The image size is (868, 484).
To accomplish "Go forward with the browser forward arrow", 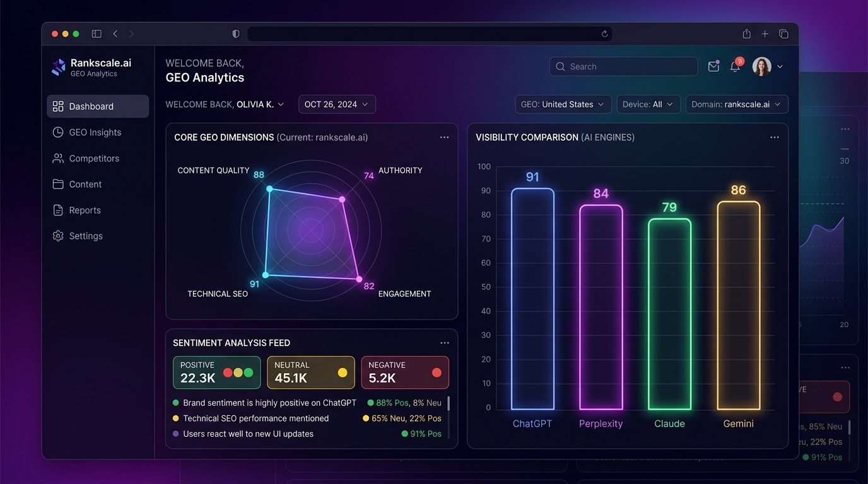I will (x=131, y=34).
